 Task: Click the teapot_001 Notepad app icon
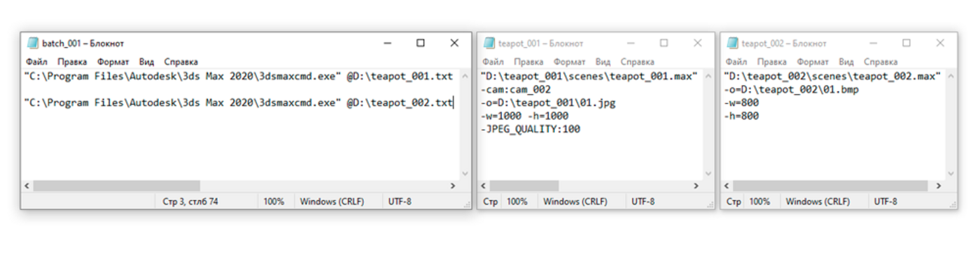tap(489, 43)
